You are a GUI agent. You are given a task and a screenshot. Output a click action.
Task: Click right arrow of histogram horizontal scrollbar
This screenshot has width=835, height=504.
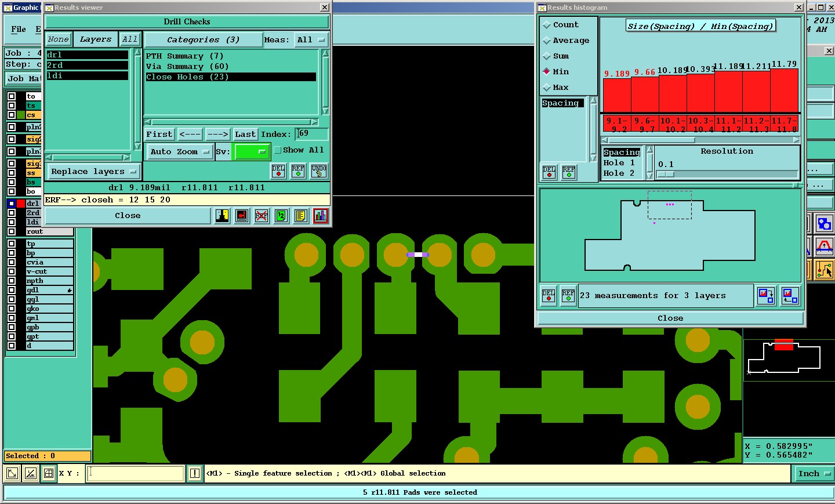796,140
